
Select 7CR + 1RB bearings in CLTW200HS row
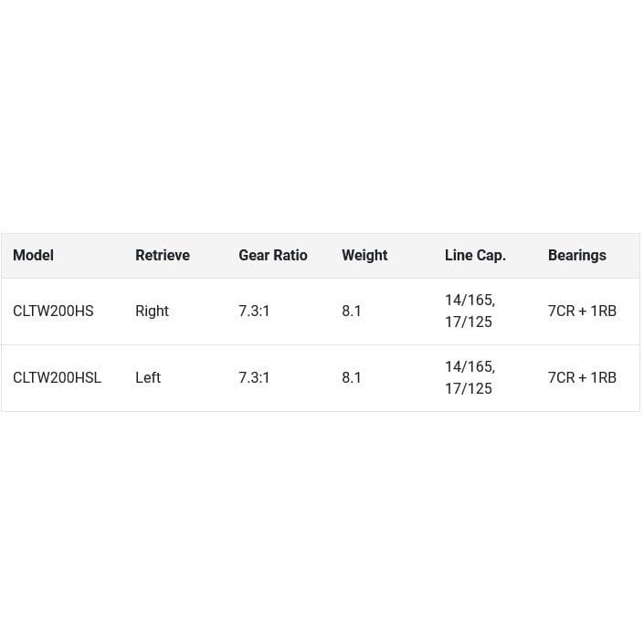[582, 311]
